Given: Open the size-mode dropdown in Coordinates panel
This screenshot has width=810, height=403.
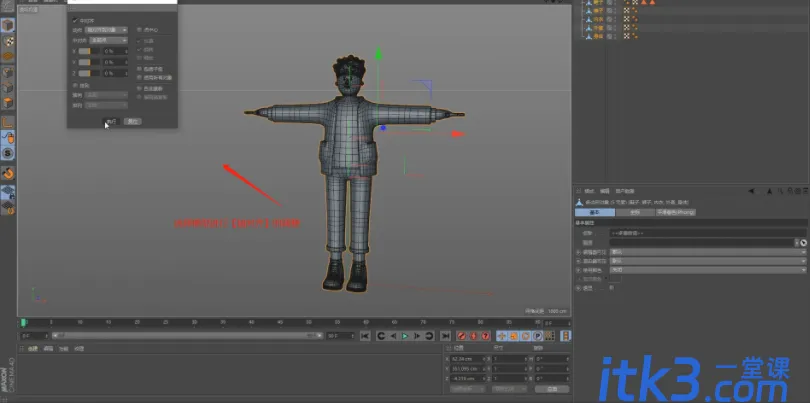Looking at the screenshot, I should click(x=509, y=389).
